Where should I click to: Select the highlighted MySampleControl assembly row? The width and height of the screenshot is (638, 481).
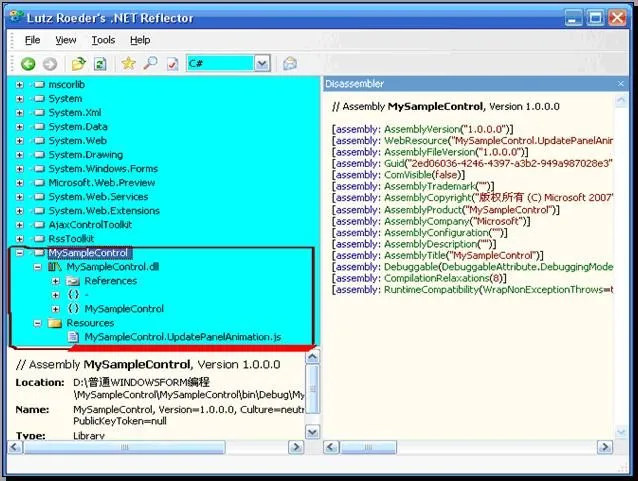[88, 253]
